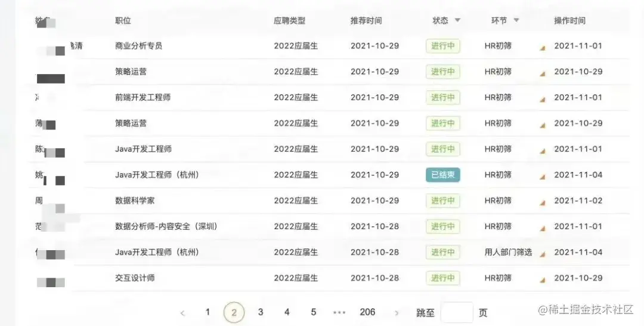Select Java开发工程师(杭州) in the 用人部门筛选 row

click(x=157, y=252)
